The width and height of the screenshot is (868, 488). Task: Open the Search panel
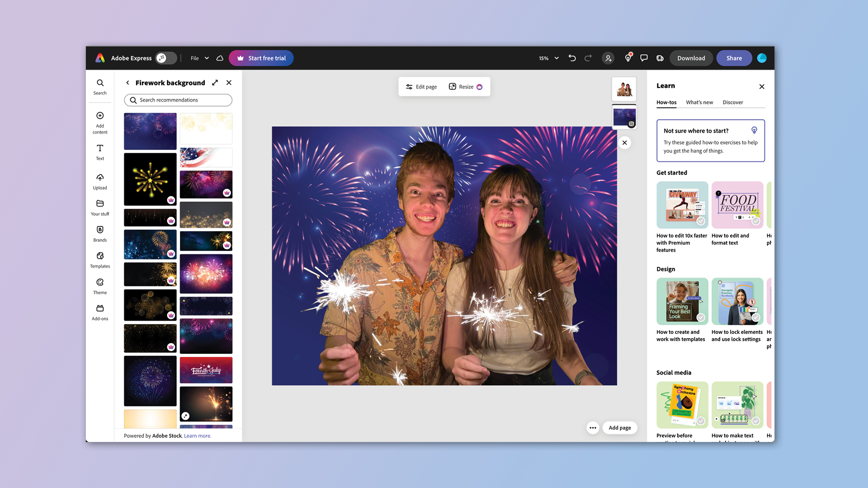99,86
